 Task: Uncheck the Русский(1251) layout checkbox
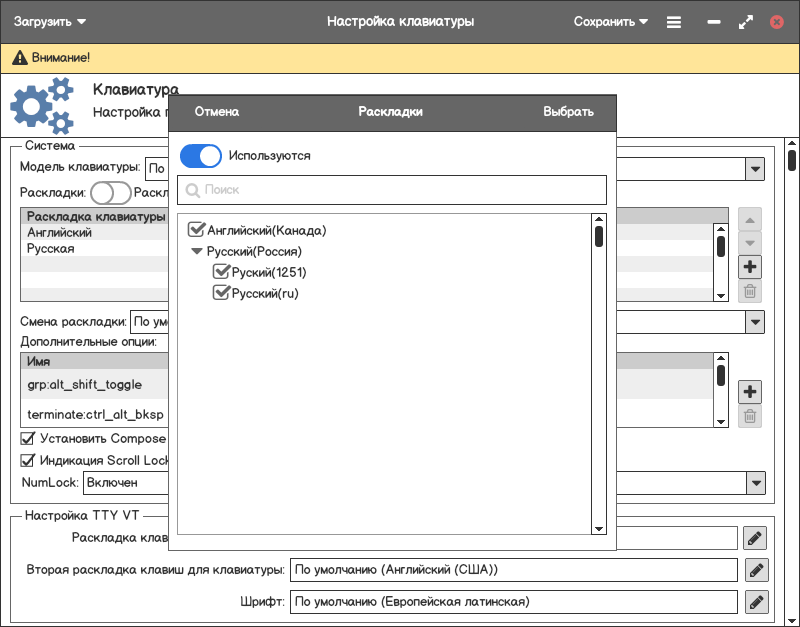[221, 272]
